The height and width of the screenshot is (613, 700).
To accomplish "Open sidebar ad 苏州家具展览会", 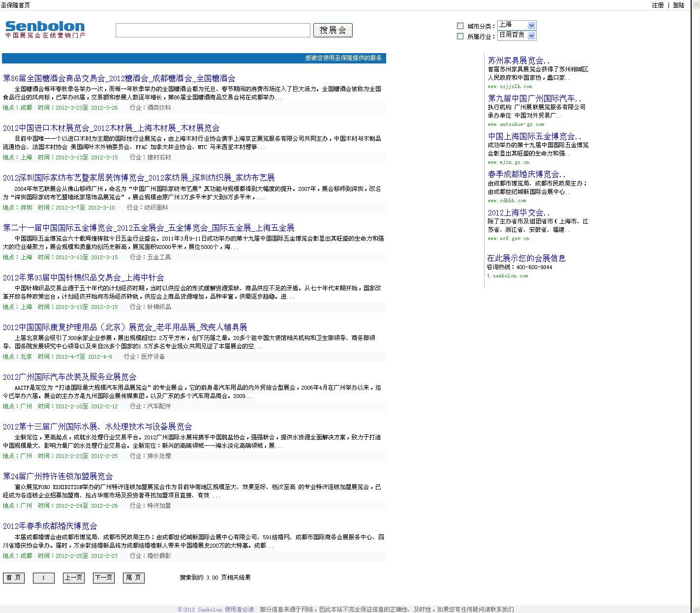I will point(519,61).
